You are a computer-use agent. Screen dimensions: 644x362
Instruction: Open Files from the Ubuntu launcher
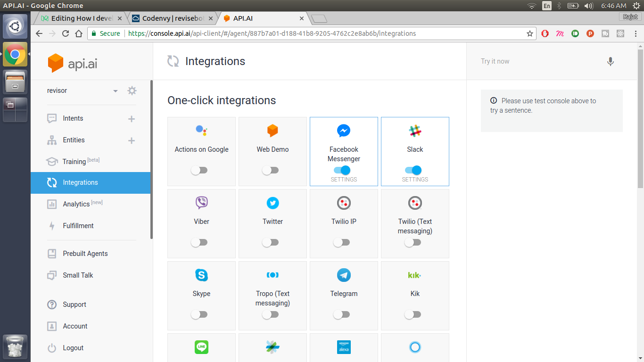(x=15, y=82)
